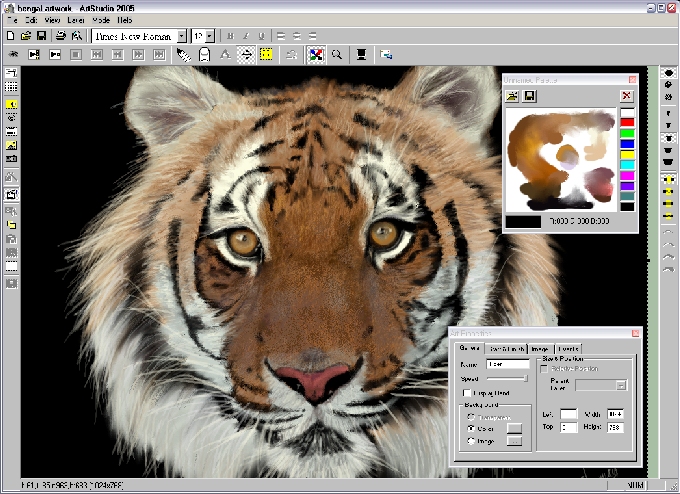Viewport: 680px width, 494px height.
Task: Select the magnifier zoom tool
Action: coord(337,54)
